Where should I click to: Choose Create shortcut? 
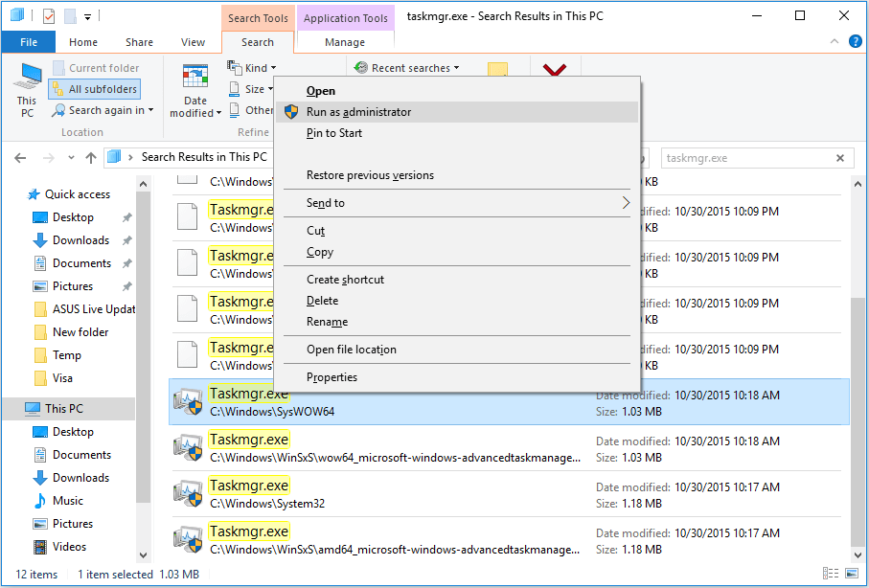pos(457,280)
